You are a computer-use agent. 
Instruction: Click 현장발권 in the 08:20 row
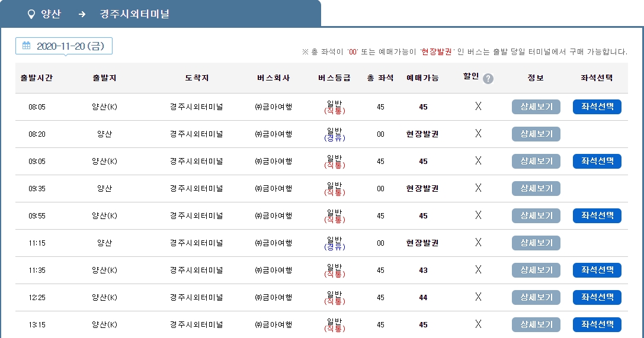click(422, 134)
